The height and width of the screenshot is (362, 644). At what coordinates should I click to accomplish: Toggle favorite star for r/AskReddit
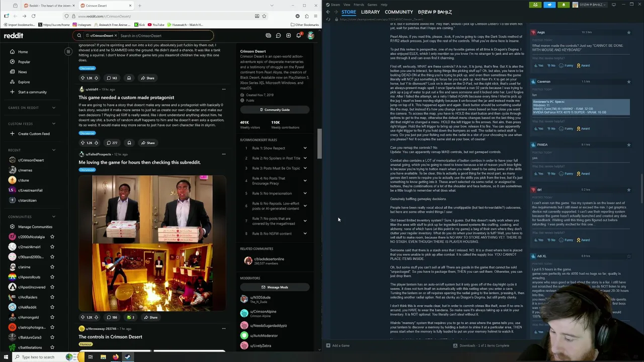coord(52,307)
